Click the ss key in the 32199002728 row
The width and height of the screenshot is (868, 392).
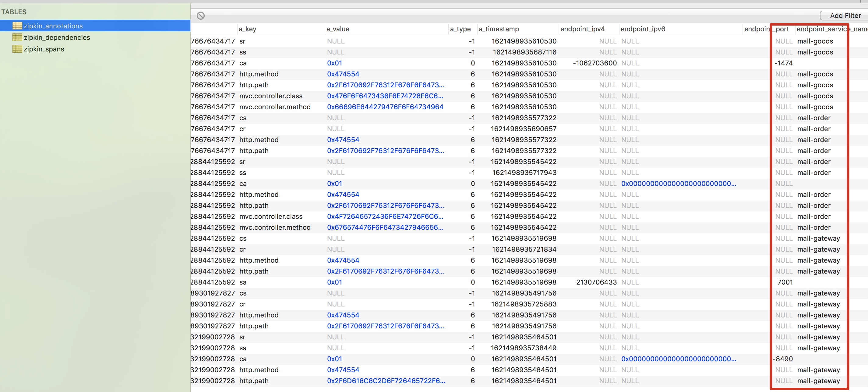tap(243, 348)
